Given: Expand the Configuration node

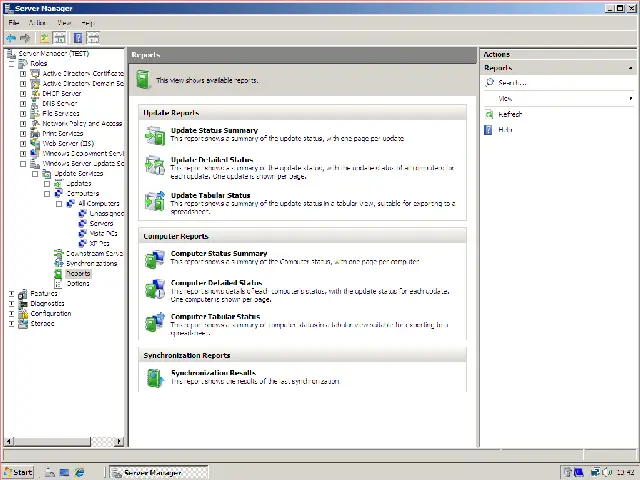Looking at the screenshot, I should tap(11, 313).
